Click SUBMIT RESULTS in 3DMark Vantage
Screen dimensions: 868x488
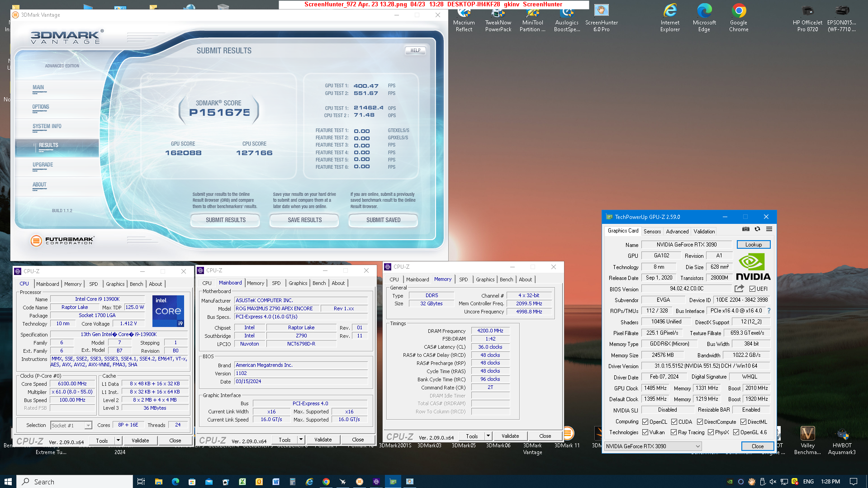pyautogui.click(x=225, y=220)
